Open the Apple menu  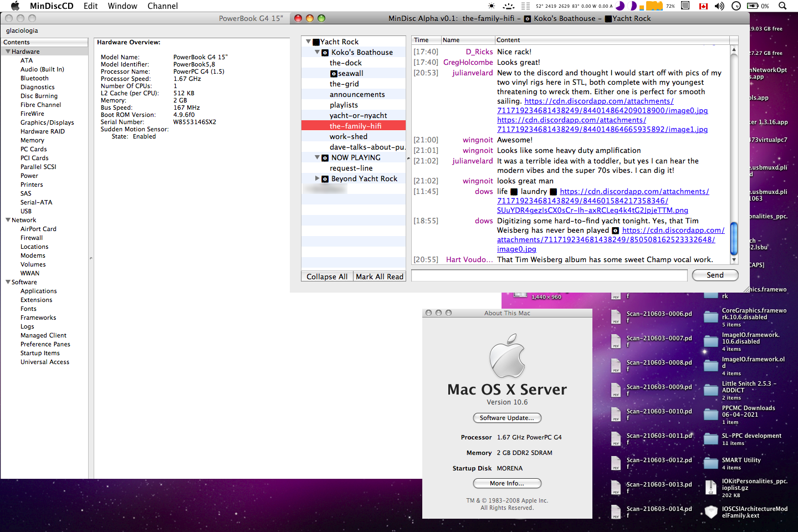pyautogui.click(x=15, y=6)
